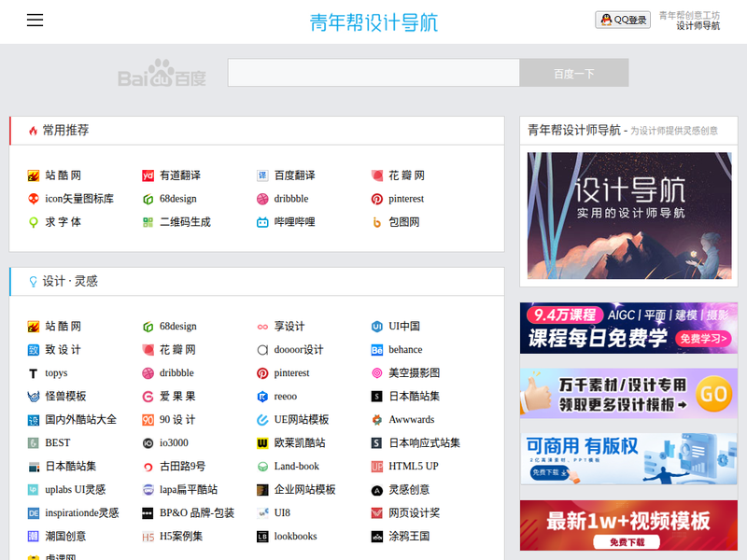Open the 网页设计奖 link

[414, 512]
